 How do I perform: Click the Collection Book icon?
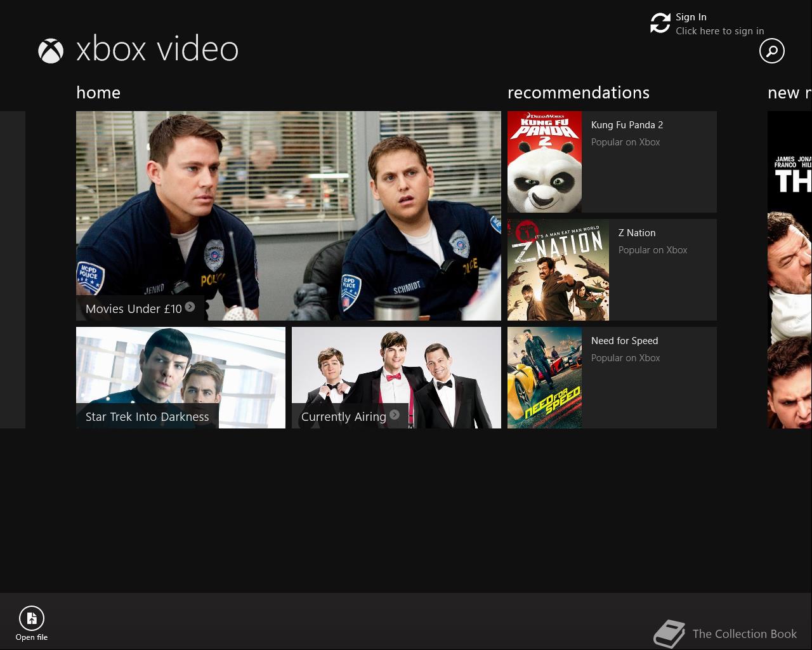[x=669, y=633]
